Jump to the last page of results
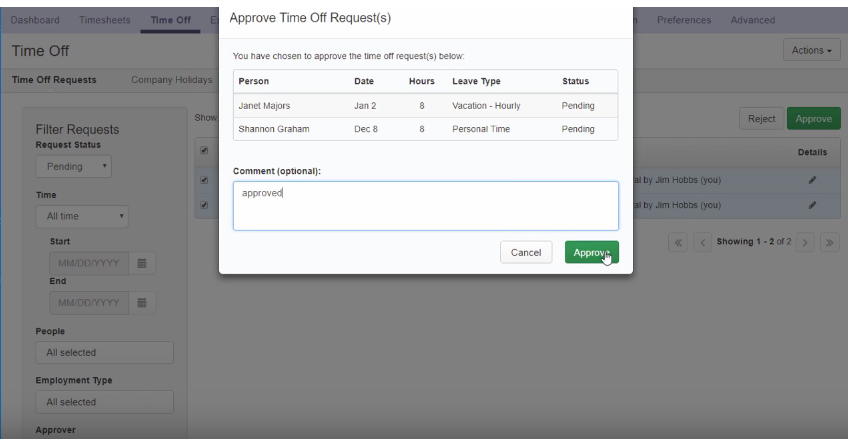Image resolution: width=848 pixels, height=439 pixels. (830, 243)
